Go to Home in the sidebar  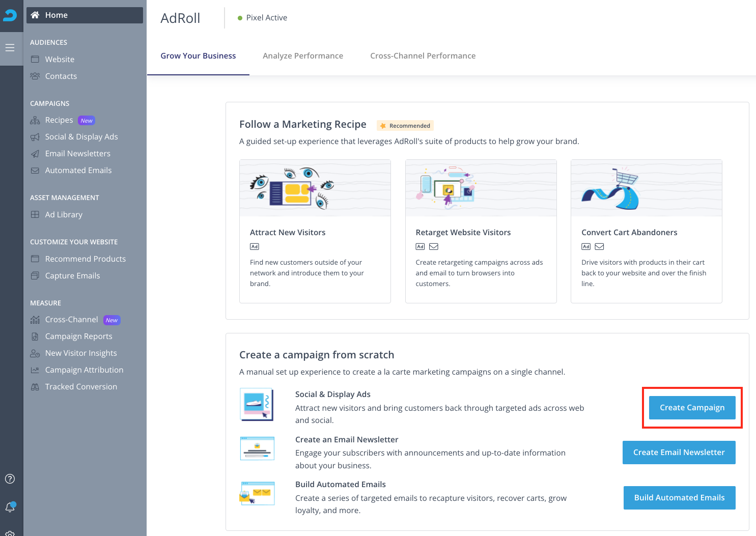pos(85,15)
